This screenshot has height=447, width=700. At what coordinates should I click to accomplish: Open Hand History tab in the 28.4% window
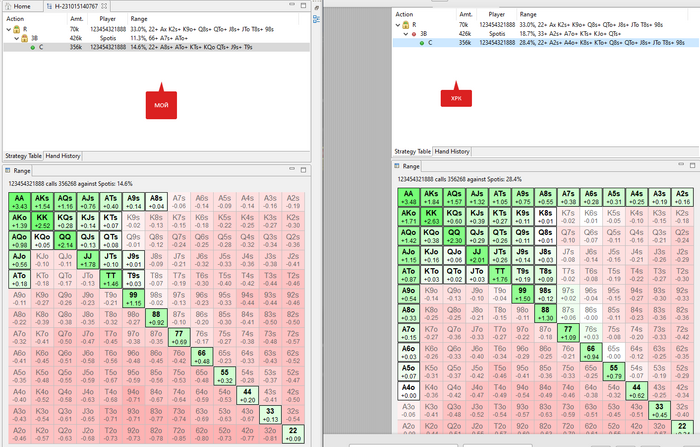(452, 151)
